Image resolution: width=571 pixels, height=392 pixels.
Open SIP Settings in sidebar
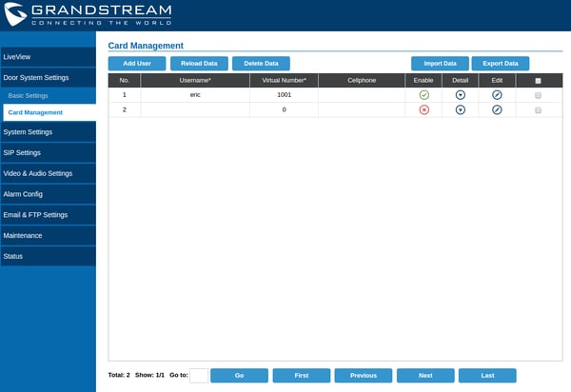(x=49, y=153)
